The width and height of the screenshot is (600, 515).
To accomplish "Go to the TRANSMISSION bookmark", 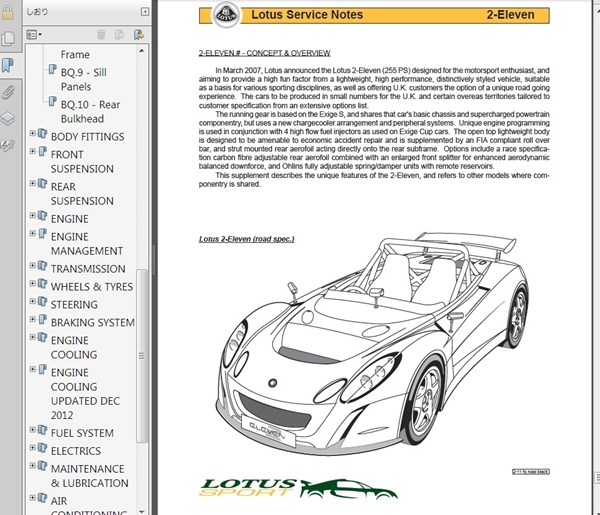I will point(88,269).
